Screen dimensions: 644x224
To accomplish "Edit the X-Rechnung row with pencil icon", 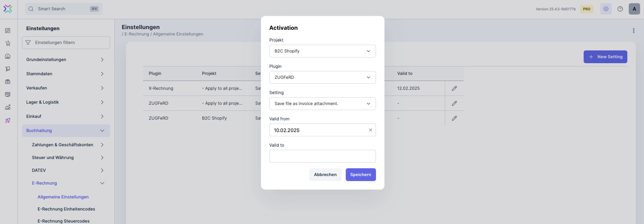I will tap(454, 88).
